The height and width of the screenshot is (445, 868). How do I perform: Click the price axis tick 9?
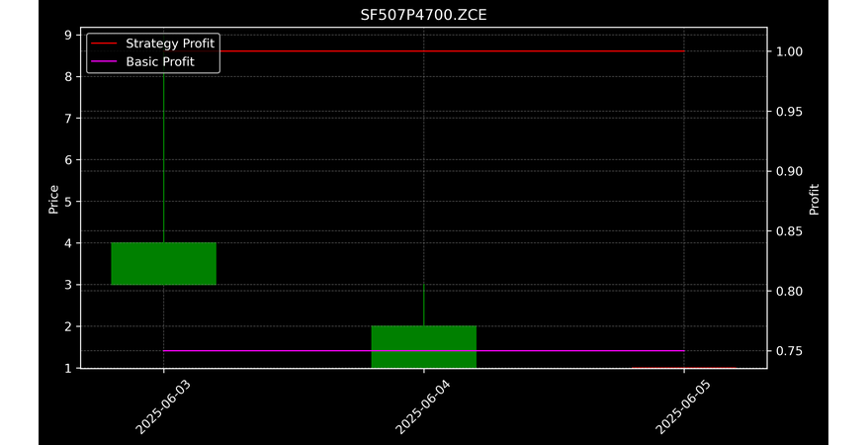pyautogui.click(x=68, y=35)
